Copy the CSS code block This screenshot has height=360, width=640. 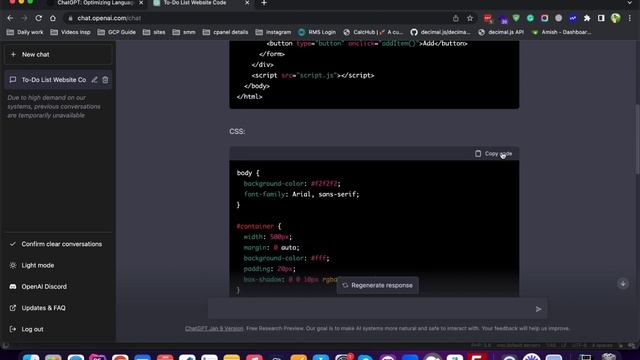[x=493, y=153]
